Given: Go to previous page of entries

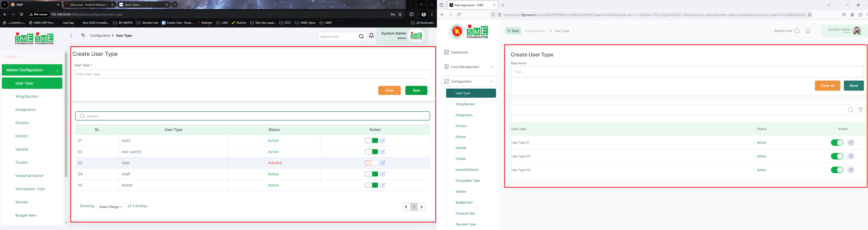Looking at the screenshot, I should click(406, 207).
